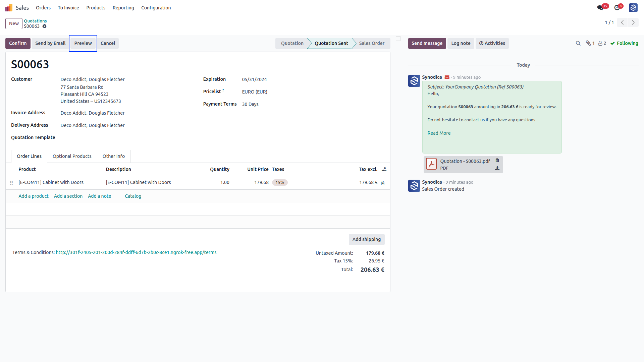Screen dimensions: 644x362
Task: Open the To Invoice menu
Action: tap(68, 8)
